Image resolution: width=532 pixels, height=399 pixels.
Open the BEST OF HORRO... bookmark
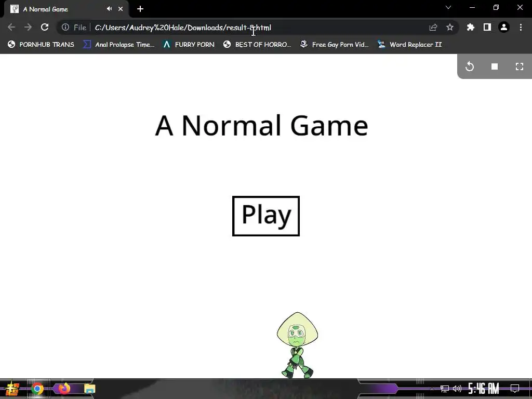point(257,45)
